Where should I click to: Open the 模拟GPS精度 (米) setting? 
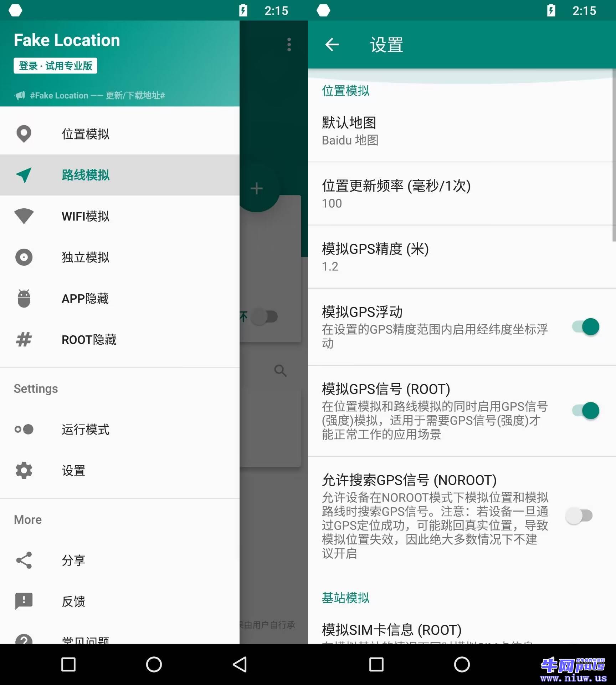[462, 257]
